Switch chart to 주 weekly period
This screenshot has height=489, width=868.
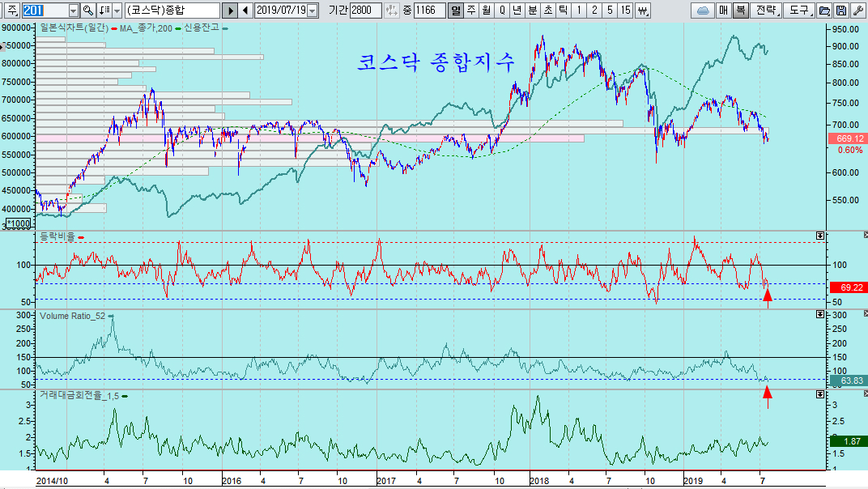pos(470,11)
